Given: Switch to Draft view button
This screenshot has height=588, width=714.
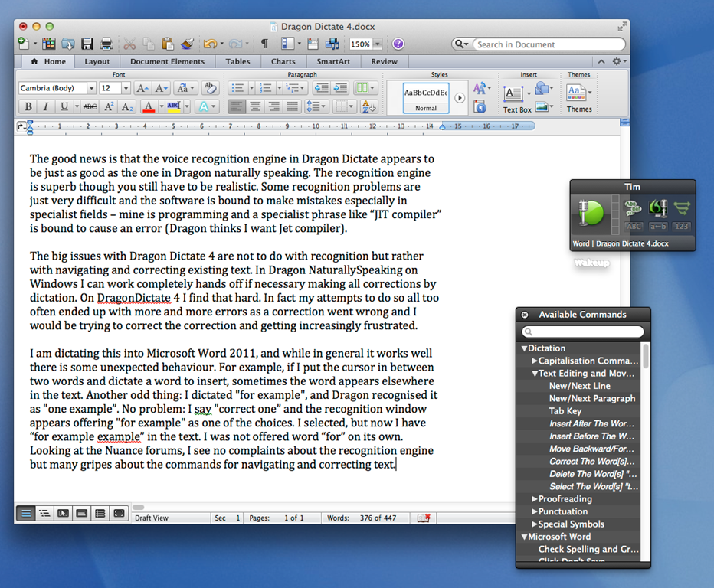Looking at the screenshot, I should pos(26,514).
